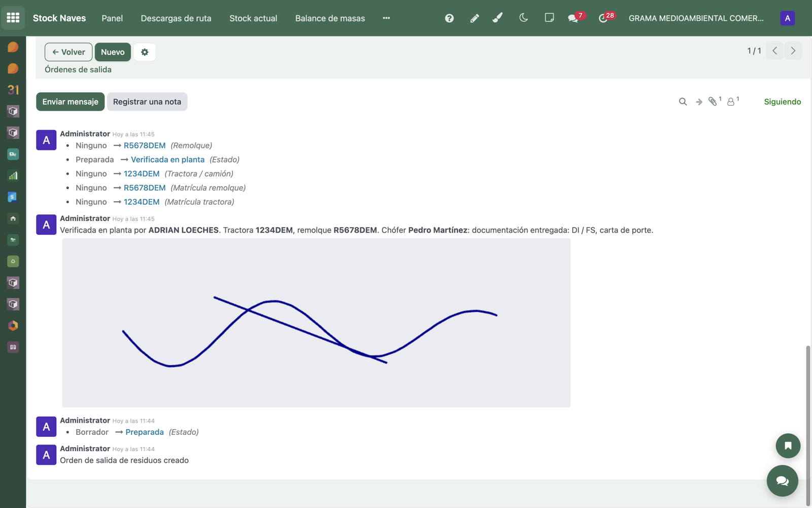Viewport: 812px width, 508px height.
Task: Open the bar chart sidebar app
Action: click(13, 176)
